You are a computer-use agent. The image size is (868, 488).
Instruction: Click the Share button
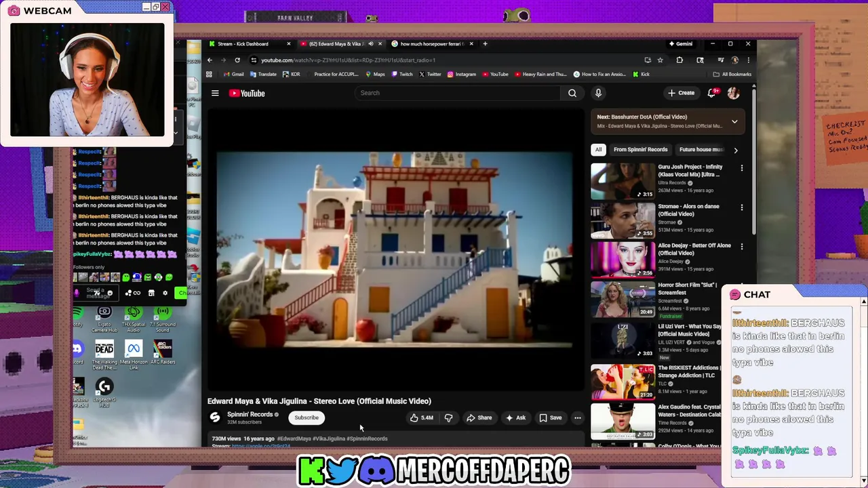(479, 418)
